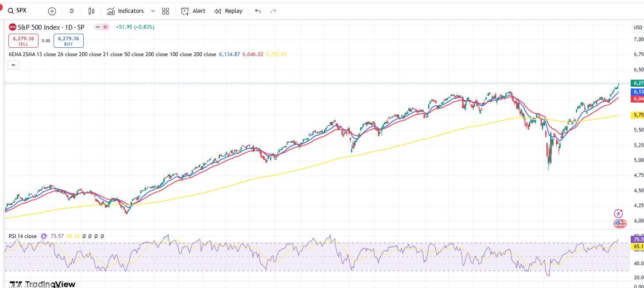The width and height of the screenshot is (644, 288).
Task: Click the red S&P 500 logo icon
Action: pos(12,27)
